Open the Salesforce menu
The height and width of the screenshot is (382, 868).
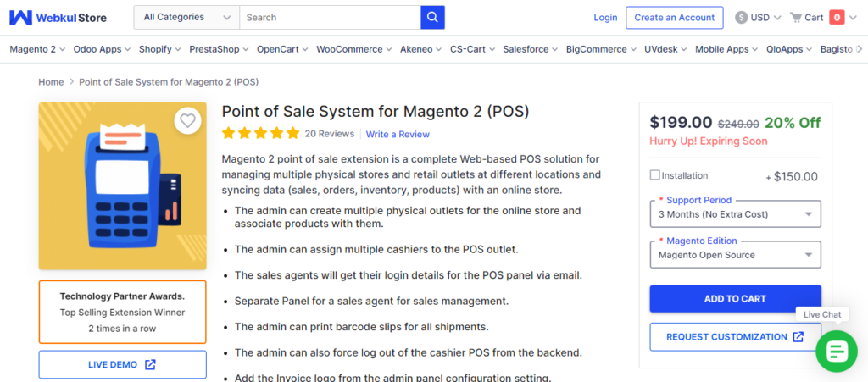(x=531, y=49)
